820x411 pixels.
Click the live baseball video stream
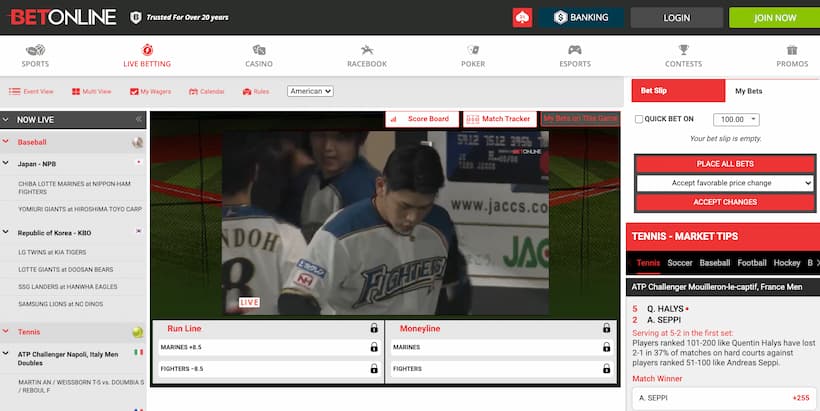click(385, 223)
